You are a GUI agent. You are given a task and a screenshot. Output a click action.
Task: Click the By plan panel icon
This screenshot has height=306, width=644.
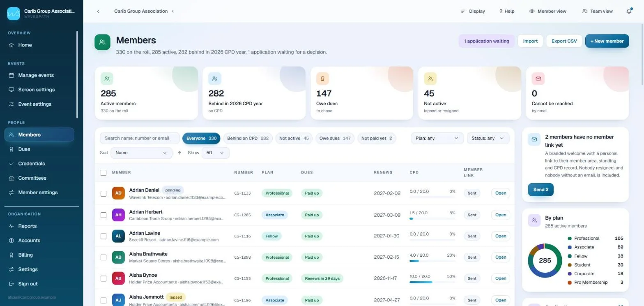534,220
